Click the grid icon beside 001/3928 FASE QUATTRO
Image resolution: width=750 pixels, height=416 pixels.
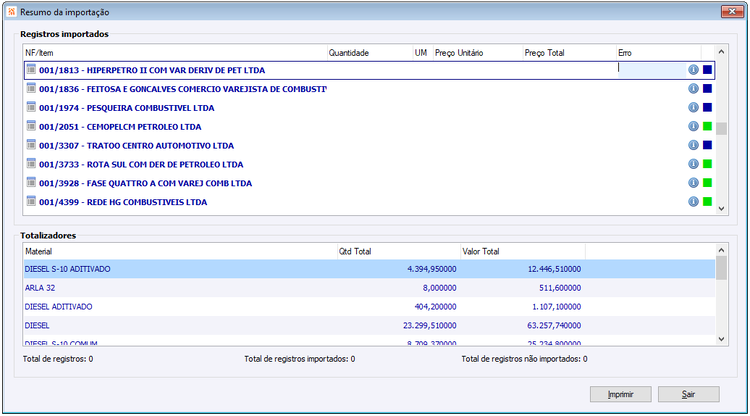[x=31, y=183]
